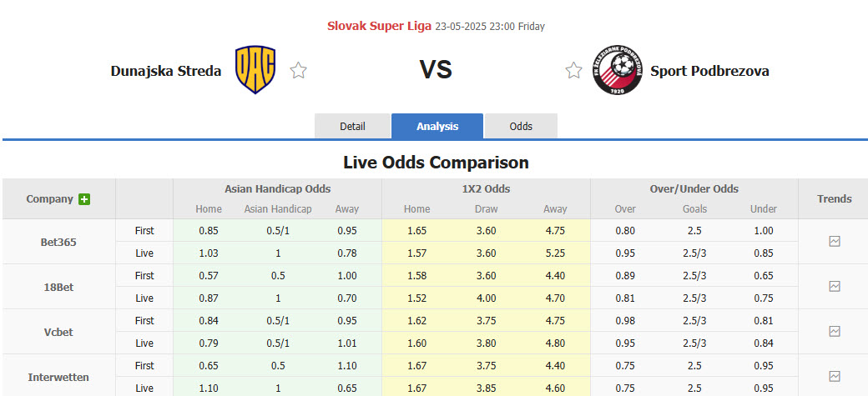
Task: Click the Bet365 company name
Action: [x=57, y=242]
